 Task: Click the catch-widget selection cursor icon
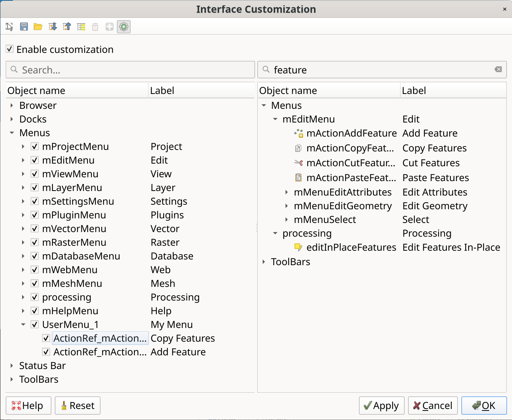[10, 27]
